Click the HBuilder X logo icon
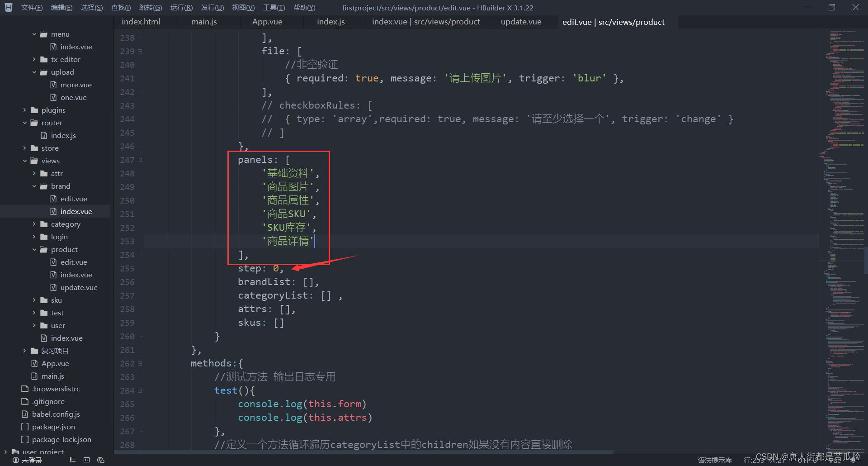This screenshot has height=466, width=868. (9, 8)
